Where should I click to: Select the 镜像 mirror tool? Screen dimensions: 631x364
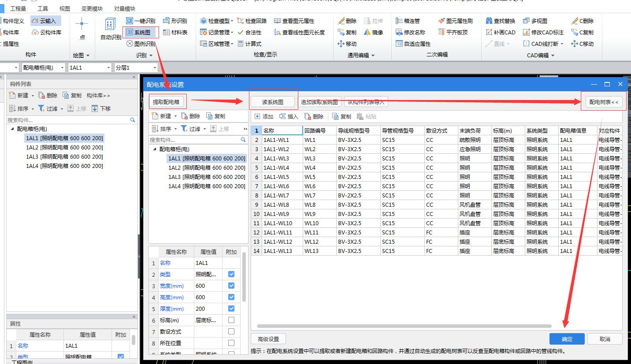tap(374, 32)
